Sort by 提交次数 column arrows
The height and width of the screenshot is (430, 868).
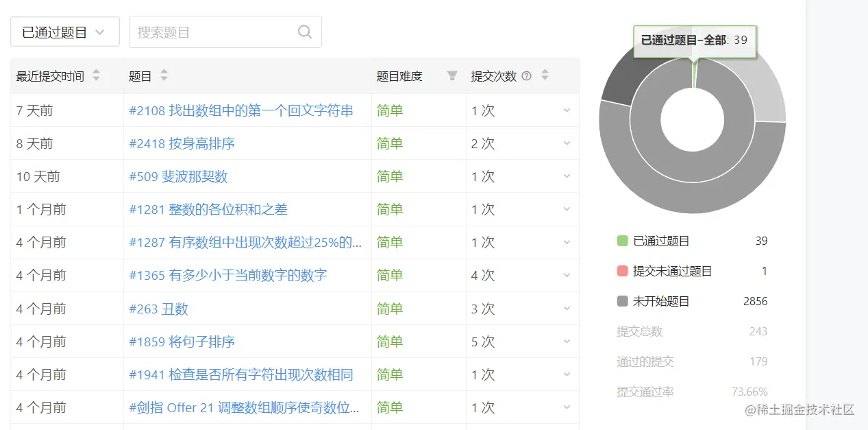pos(545,75)
